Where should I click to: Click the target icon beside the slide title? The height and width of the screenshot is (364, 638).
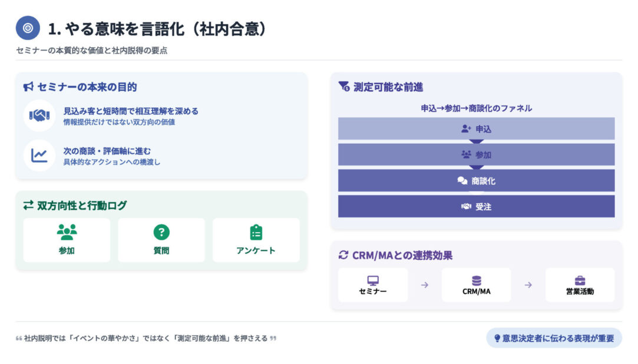28,28
